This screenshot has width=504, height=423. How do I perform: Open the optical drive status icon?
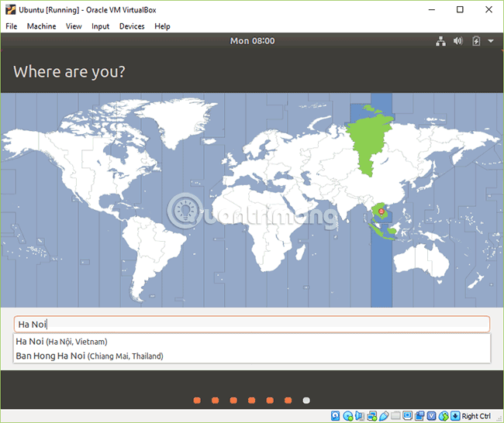[348, 416]
